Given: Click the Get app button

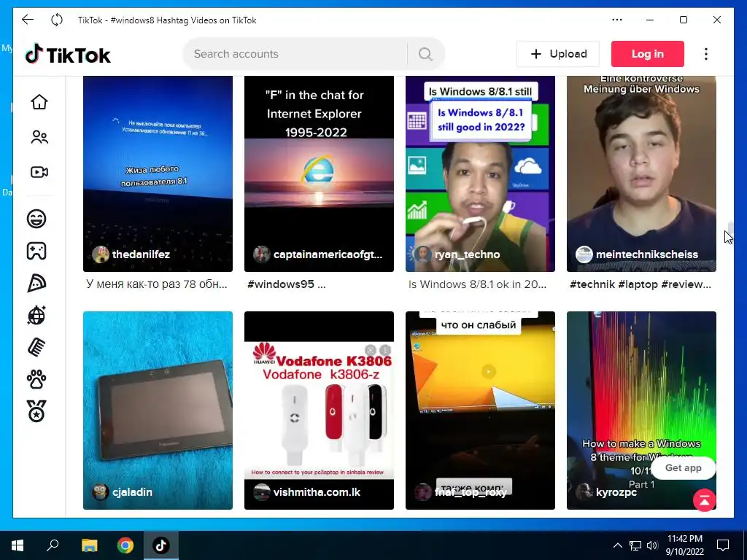Looking at the screenshot, I should tap(683, 468).
